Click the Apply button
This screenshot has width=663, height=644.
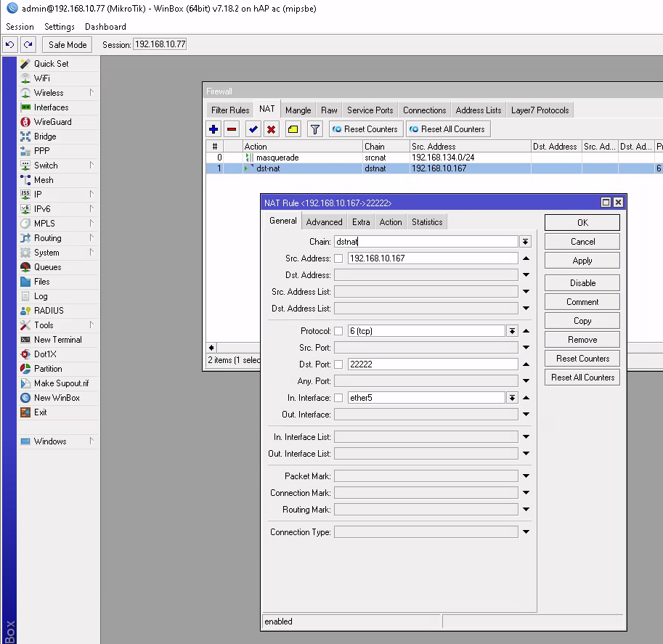(x=582, y=261)
